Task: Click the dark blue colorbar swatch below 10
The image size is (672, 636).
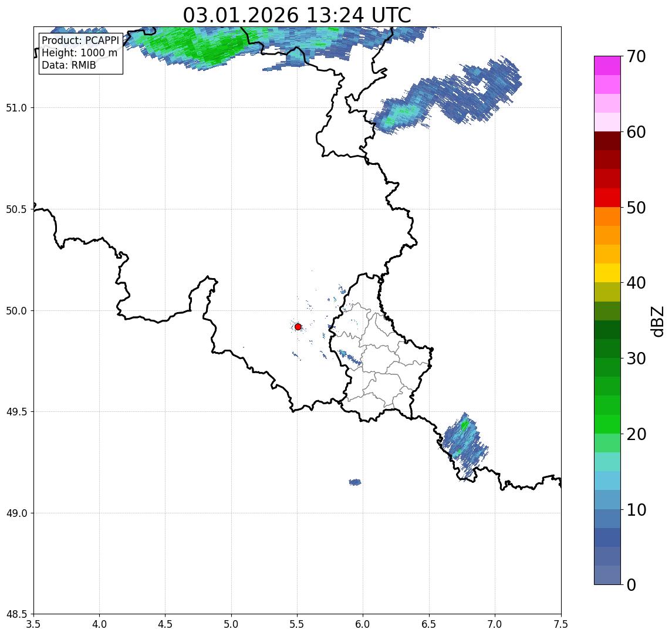Action: pyautogui.click(x=607, y=537)
